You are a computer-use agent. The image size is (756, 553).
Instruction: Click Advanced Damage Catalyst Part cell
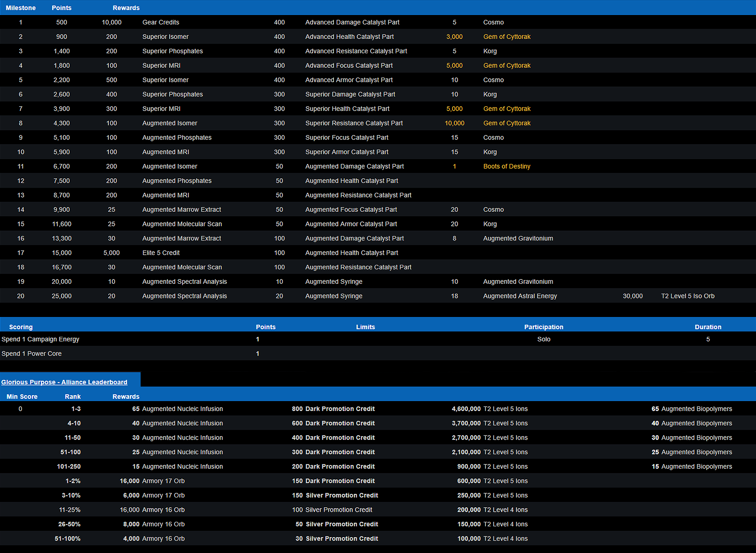tap(352, 22)
